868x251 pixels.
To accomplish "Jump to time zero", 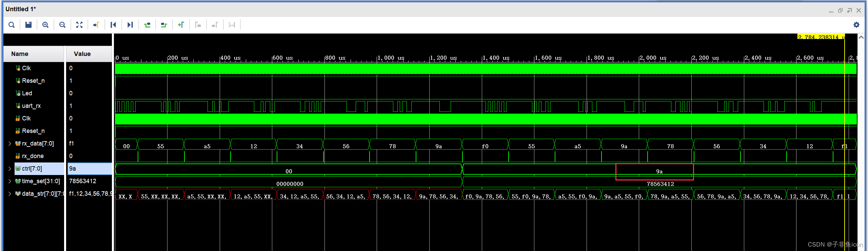I will 113,25.
